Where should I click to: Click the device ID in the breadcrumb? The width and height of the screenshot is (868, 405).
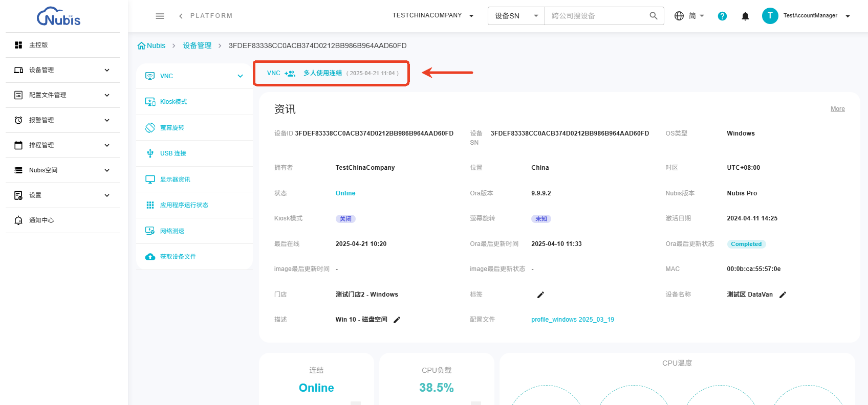pos(318,46)
